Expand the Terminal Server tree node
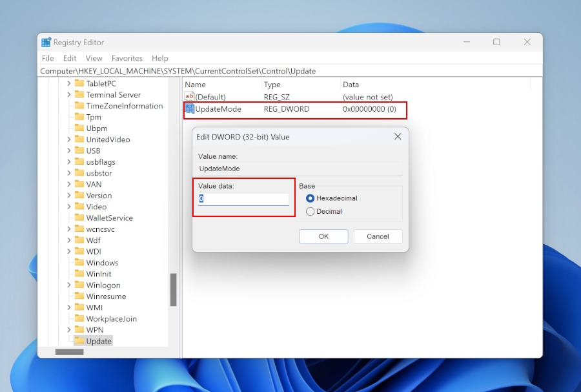Viewport: 581px width, 392px height. tap(69, 95)
